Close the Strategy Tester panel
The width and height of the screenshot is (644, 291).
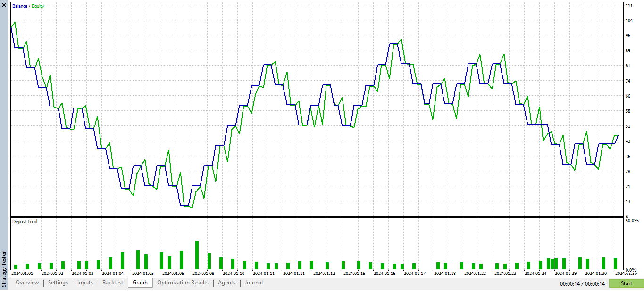click(3, 6)
